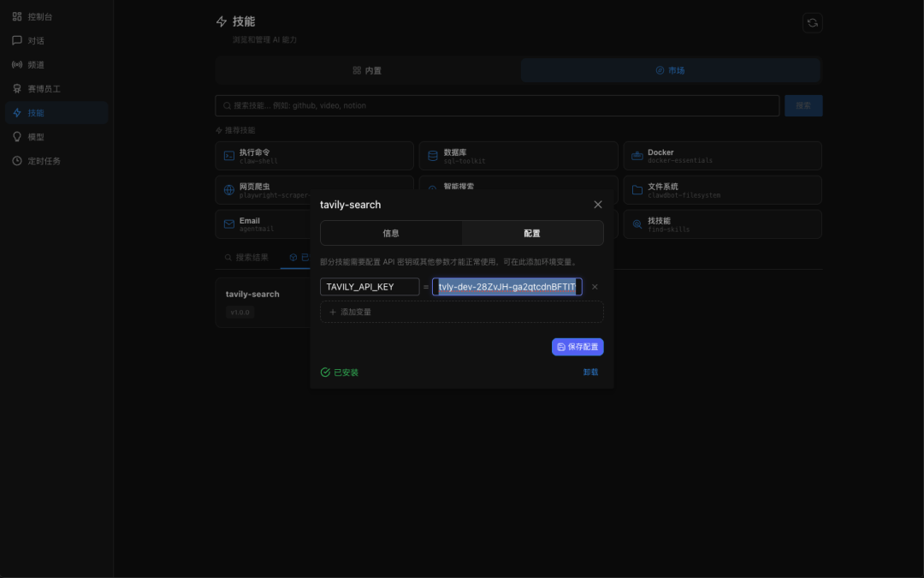The image size is (924, 578).
Task: Click the search icon on 找技能 card
Action: pyautogui.click(x=637, y=224)
